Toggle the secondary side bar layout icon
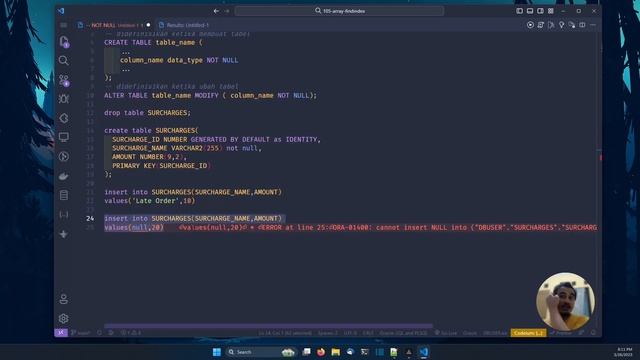Screen dimensions: 640x360 click(x=540, y=11)
